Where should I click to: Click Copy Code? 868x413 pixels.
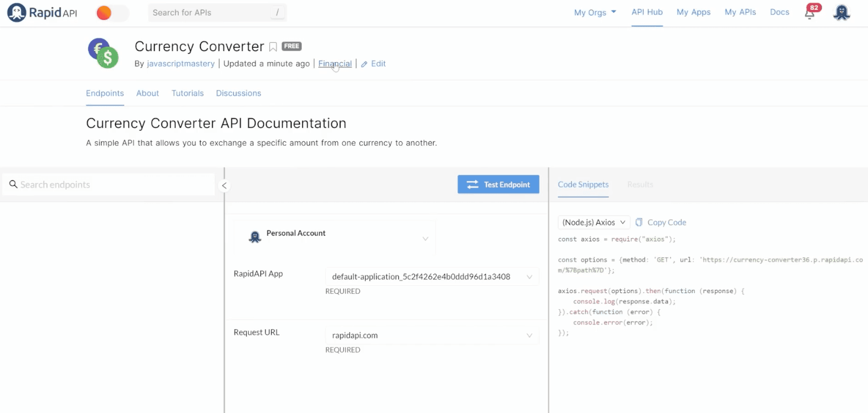(661, 222)
